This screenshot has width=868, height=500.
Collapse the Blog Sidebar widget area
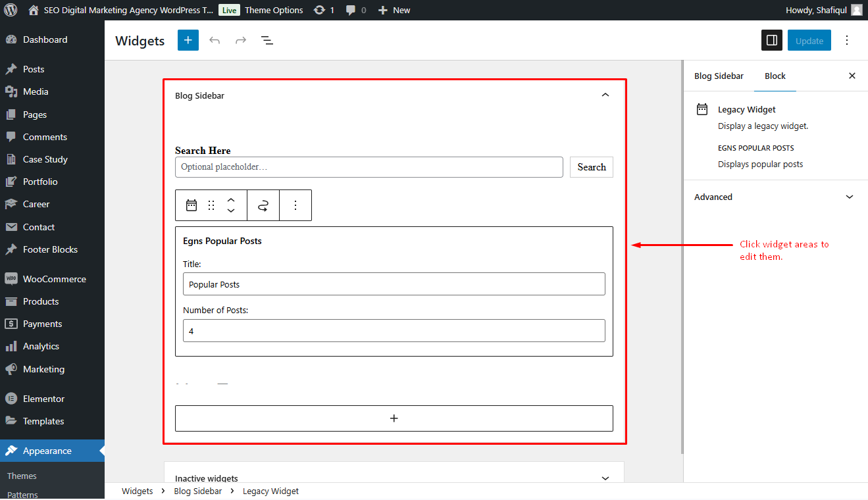(605, 95)
